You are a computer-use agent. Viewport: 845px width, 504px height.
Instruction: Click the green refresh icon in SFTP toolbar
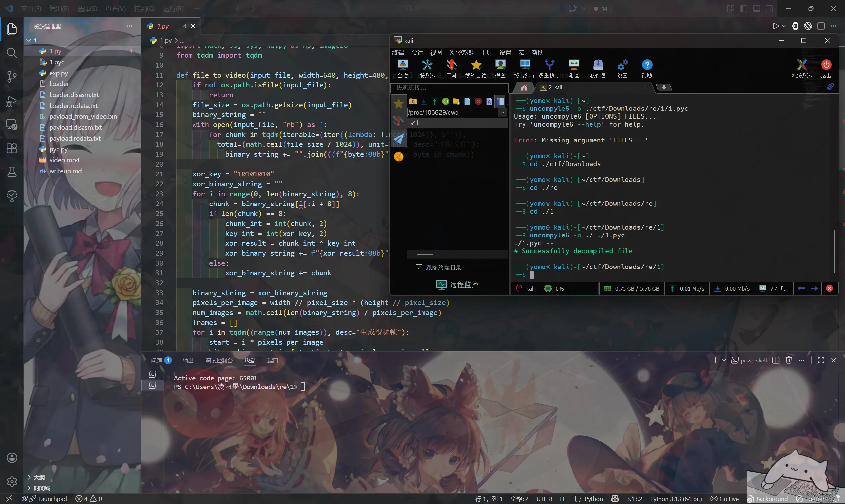[x=445, y=101]
